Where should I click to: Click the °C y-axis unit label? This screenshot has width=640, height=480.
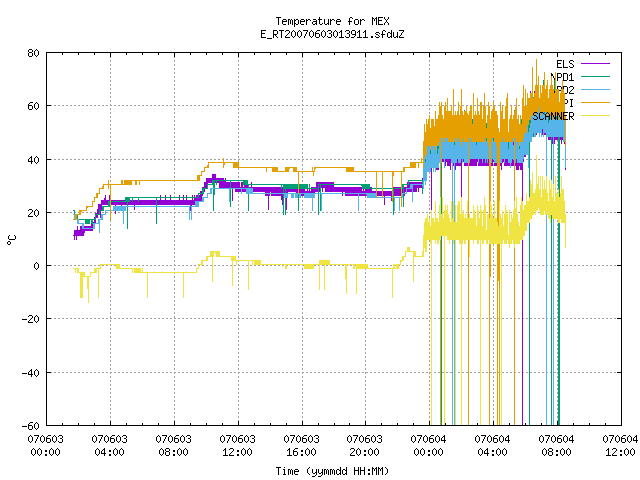11,240
